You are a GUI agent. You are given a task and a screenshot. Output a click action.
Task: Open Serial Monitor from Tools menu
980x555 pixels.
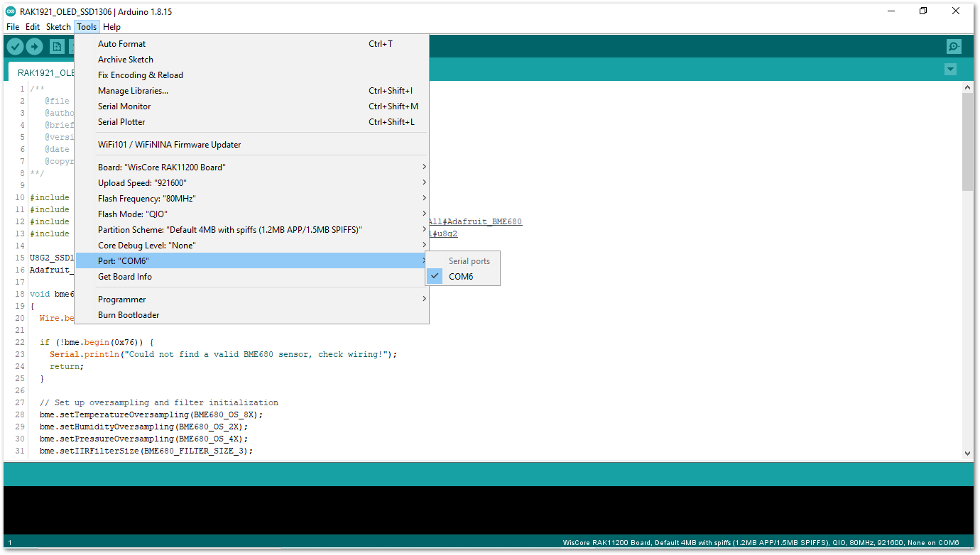click(x=252, y=106)
